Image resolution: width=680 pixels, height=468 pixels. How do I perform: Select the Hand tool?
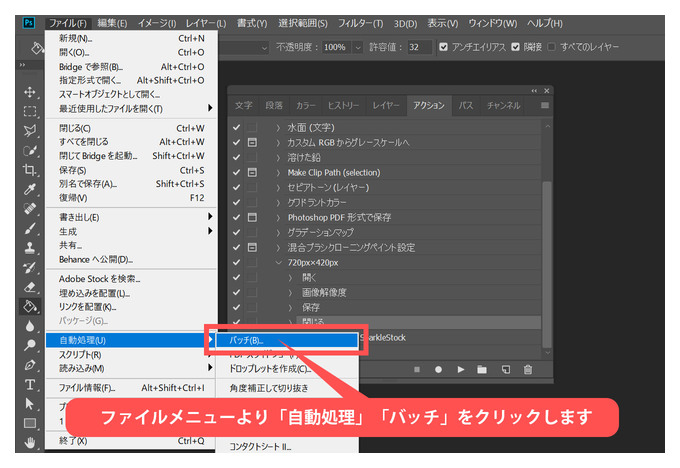tap(29, 442)
